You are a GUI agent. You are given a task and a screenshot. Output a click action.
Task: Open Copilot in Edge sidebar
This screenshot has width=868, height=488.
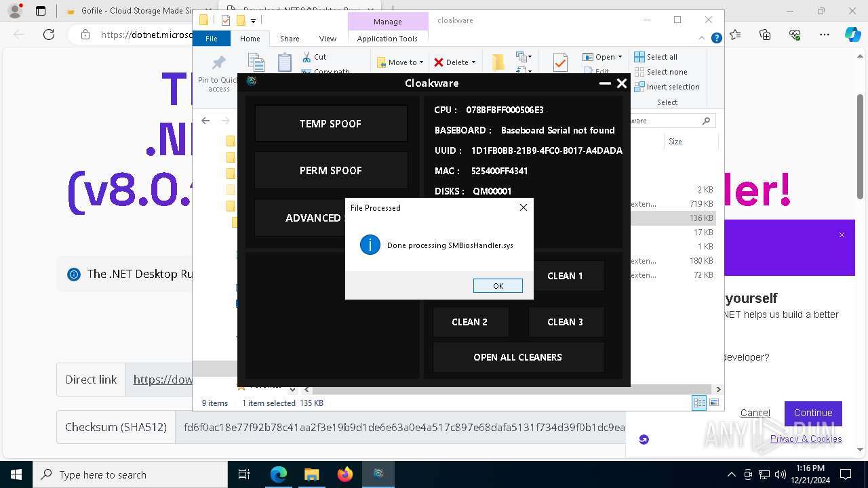pyautogui.click(x=852, y=35)
